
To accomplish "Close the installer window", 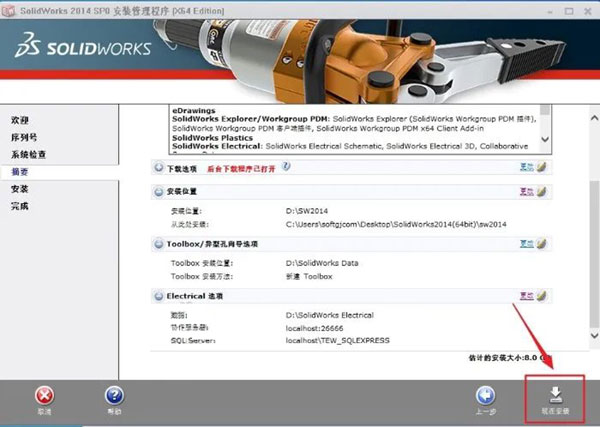I will point(588,11).
